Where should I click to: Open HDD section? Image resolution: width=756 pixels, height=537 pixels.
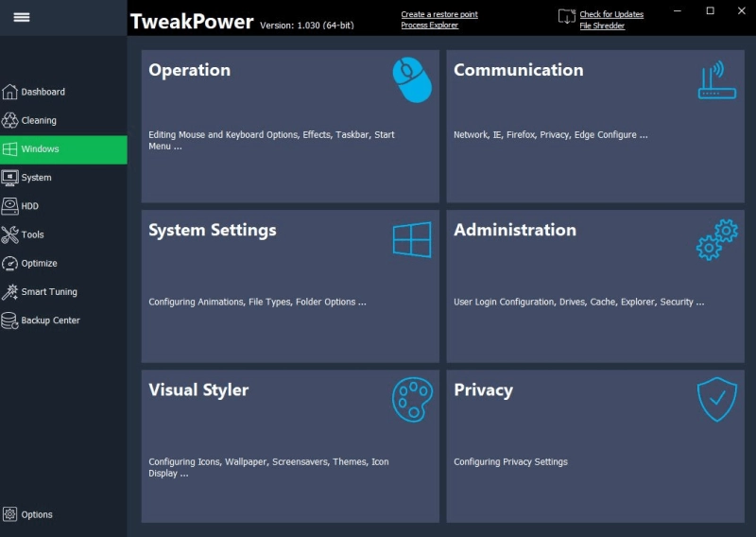point(63,206)
